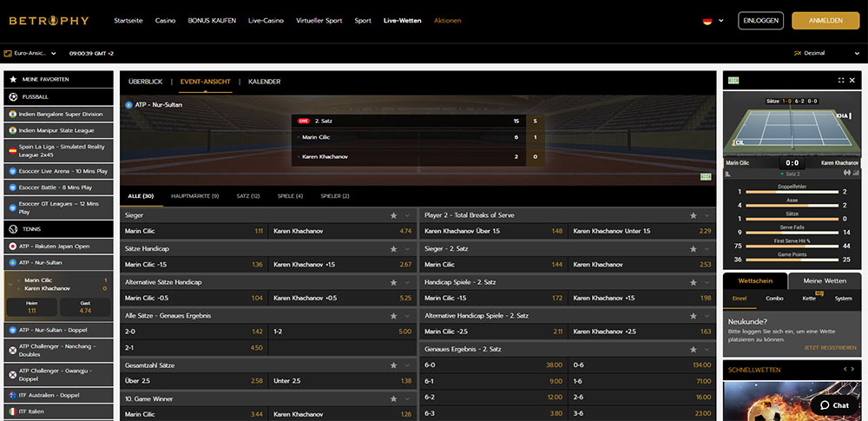Image resolution: width=868 pixels, height=421 pixels.
Task: Click icon next to Esoccer Live Arena
Action: coord(13,171)
